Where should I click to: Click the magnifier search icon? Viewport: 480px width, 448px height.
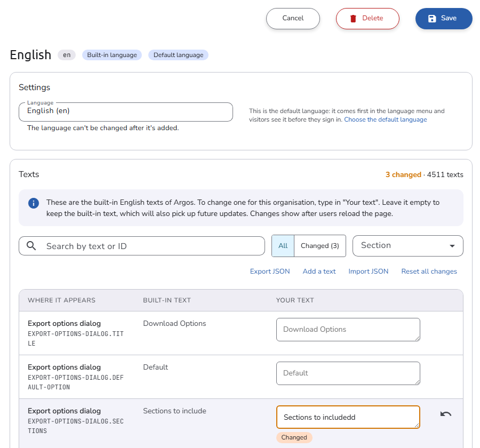pos(31,245)
